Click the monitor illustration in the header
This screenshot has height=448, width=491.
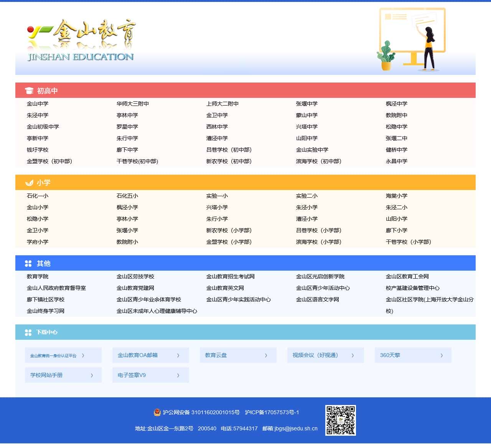(412, 36)
